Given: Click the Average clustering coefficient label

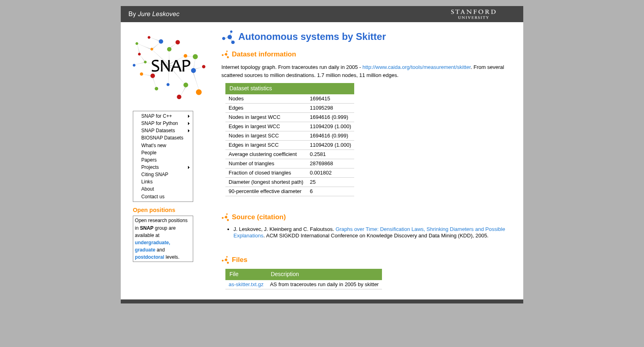Looking at the screenshot, I should click(262, 154).
